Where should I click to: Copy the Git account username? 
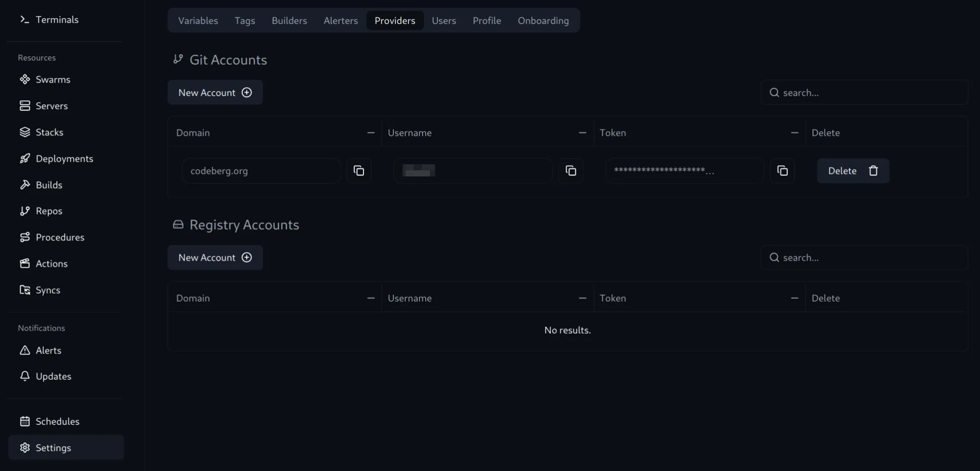click(571, 171)
